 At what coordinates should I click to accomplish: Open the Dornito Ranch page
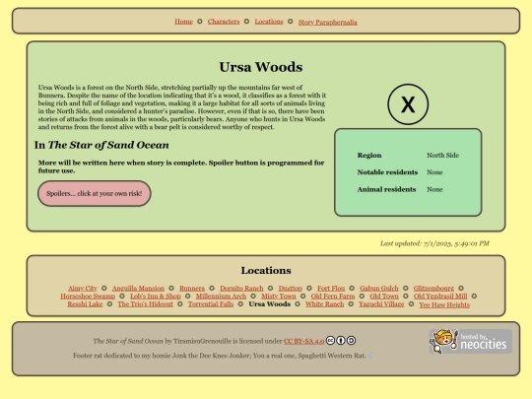pyautogui.click(x=241, y=288)
